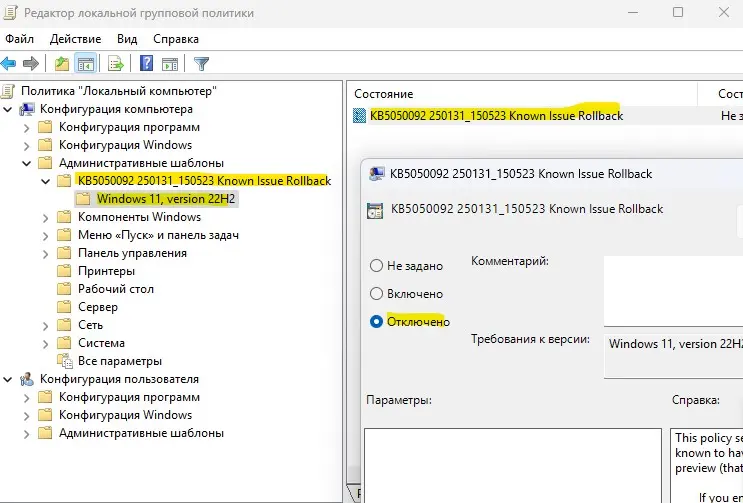Viewport: 743px width, 503px height.
Task: Click the Все параметры settings icon
Action: pos(64,361)
